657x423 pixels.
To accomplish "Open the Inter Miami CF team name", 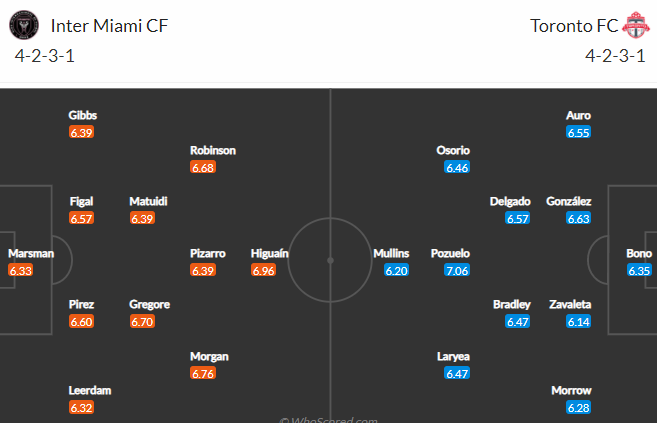I will pos(109,26).
